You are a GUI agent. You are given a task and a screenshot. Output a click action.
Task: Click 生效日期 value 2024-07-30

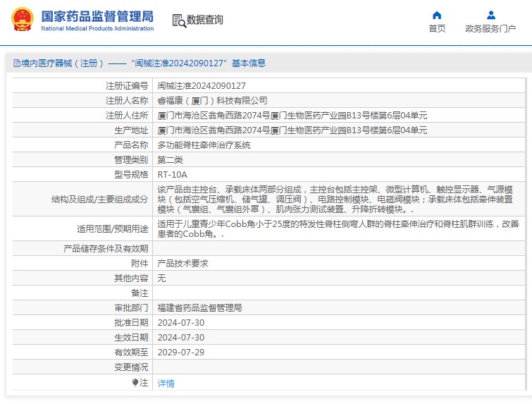[181, 338]
